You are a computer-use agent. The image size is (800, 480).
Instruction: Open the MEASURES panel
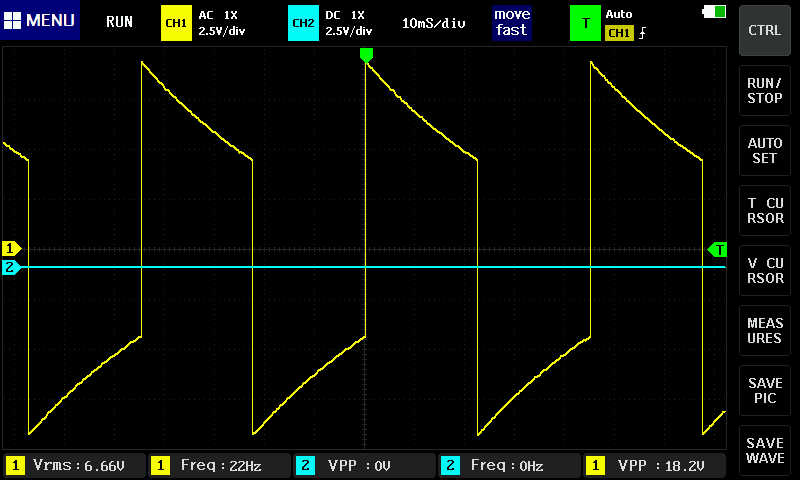765,331
